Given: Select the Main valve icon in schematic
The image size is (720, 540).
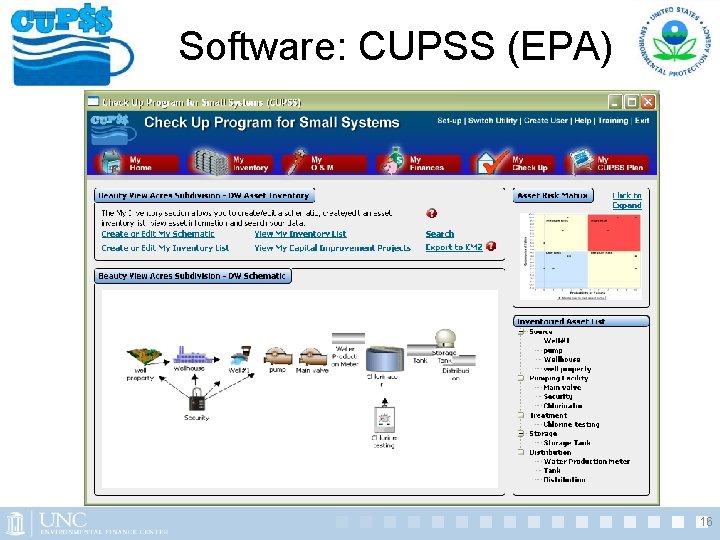Looking at the screenshot, I should coord(313,357).
